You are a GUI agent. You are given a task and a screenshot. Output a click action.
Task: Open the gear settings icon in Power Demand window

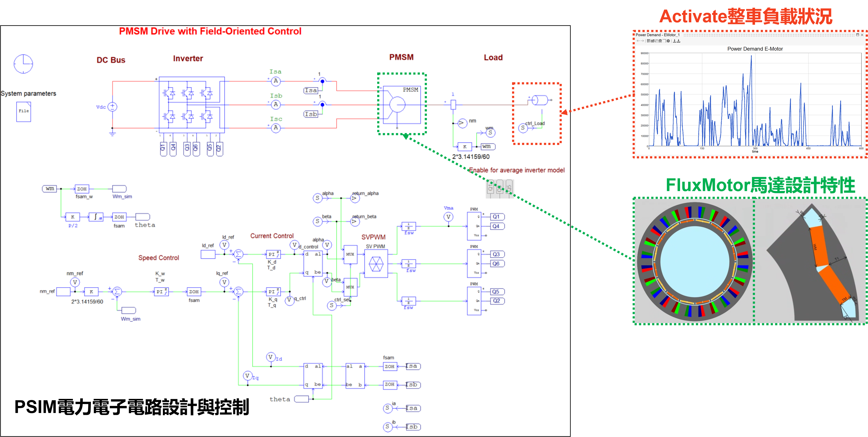point(668,41)
